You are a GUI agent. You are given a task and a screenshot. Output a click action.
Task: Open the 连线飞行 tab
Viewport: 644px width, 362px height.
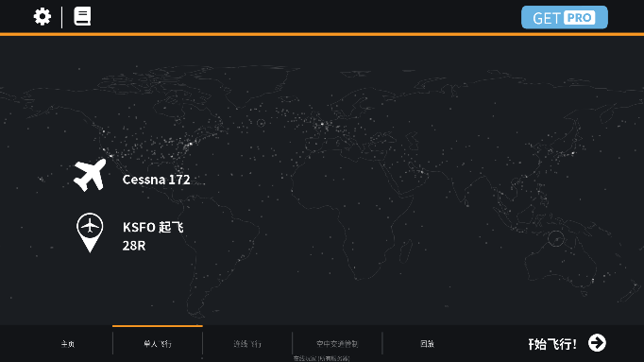click(x=247, y=344)
